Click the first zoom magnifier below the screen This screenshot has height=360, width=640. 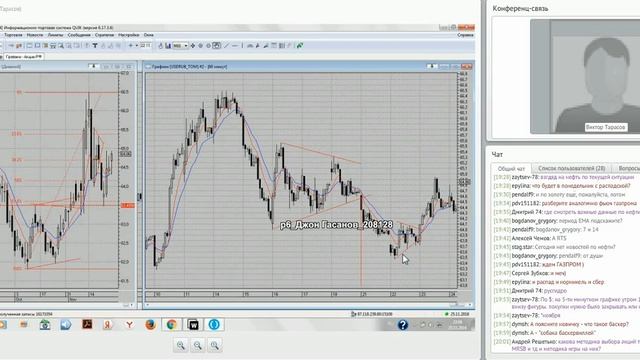click(x=181, y=345)
